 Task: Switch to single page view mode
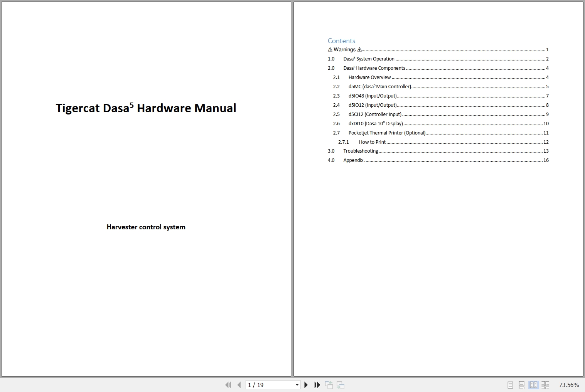click(x=511, y=385)
